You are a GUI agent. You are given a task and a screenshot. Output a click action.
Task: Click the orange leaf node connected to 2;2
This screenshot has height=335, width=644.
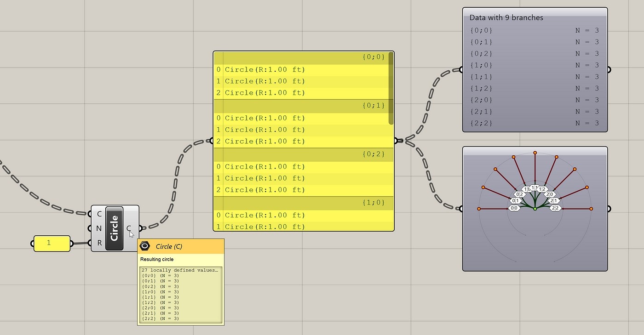coord(591,209)
